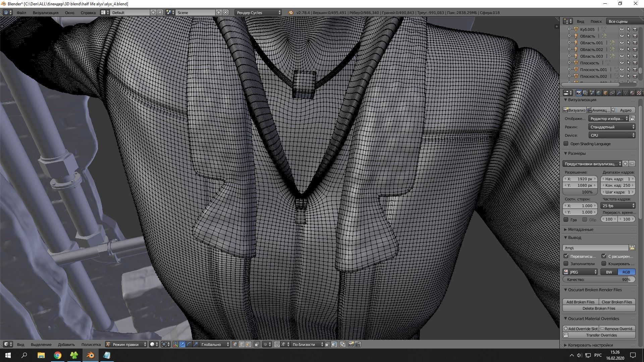This screenshot has width=644, height=362.
Task: Enable Кэшировать (cache result) checkbox
Action: point(604,263)
